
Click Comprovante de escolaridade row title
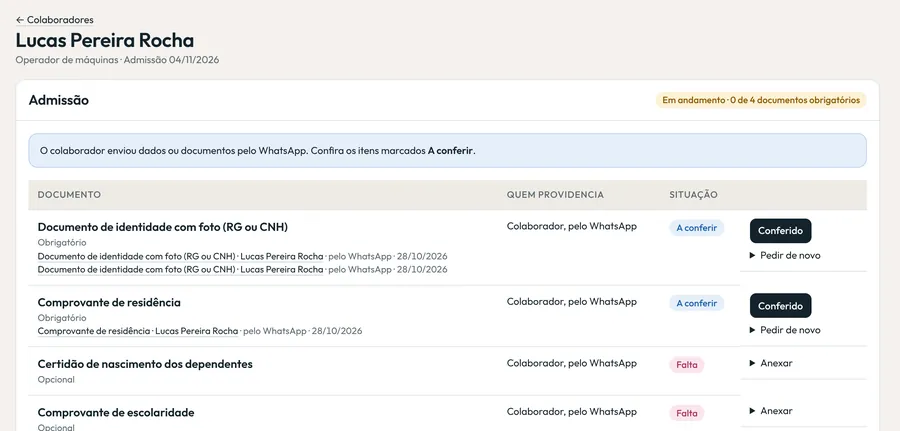(x=116, y=413)
